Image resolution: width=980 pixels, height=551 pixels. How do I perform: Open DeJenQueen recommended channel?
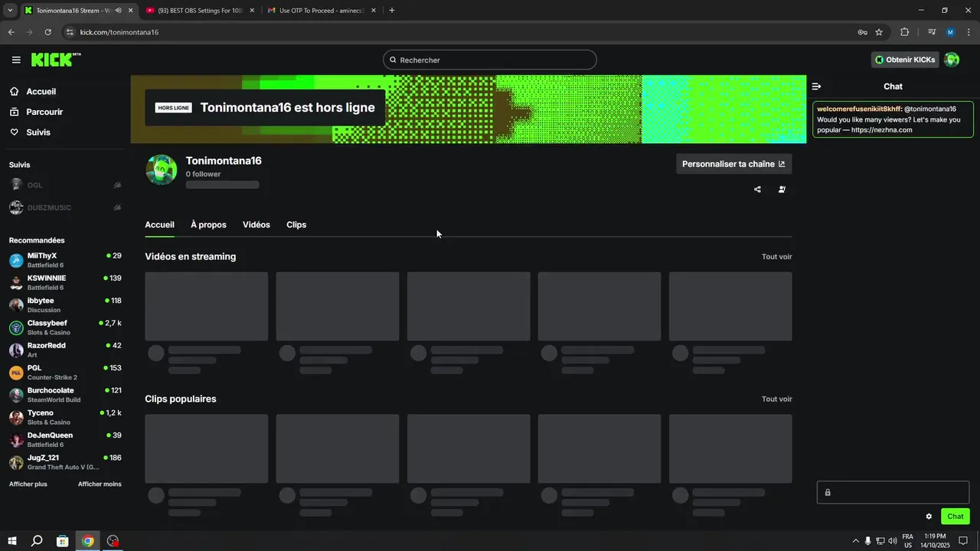65,440
